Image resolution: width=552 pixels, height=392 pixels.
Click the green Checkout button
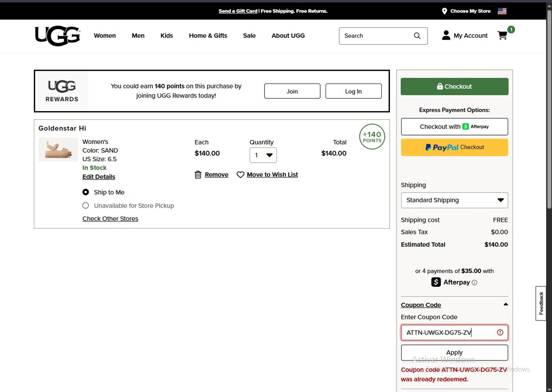454,86
